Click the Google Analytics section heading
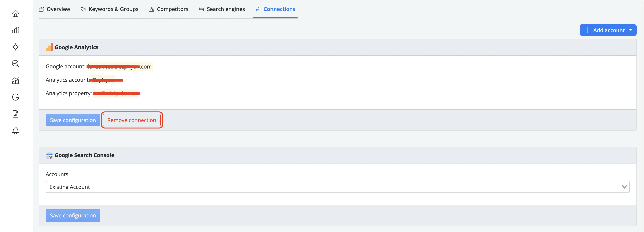Image resolution: width=644 pixels, height=232 pixels. [76, 47]
